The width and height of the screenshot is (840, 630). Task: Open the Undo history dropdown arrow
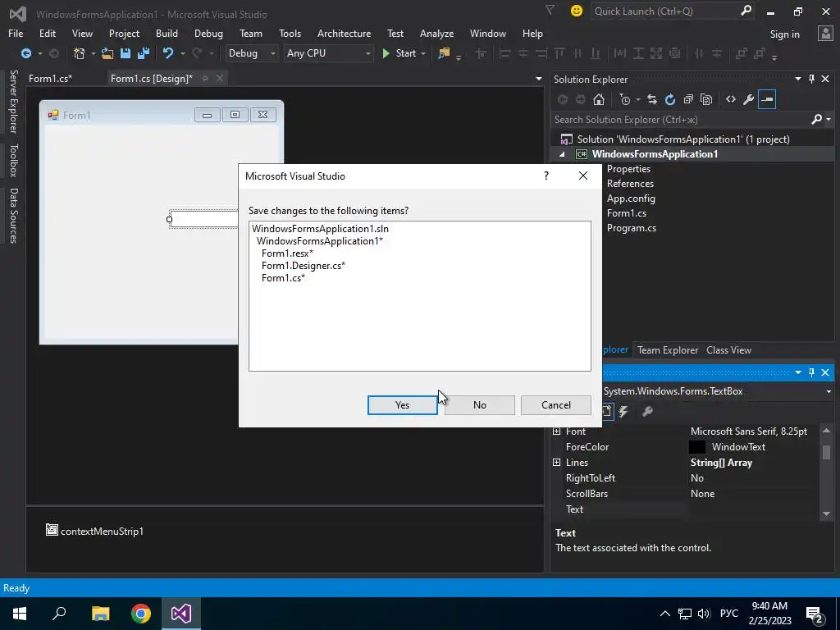click(x=183, y=53)
